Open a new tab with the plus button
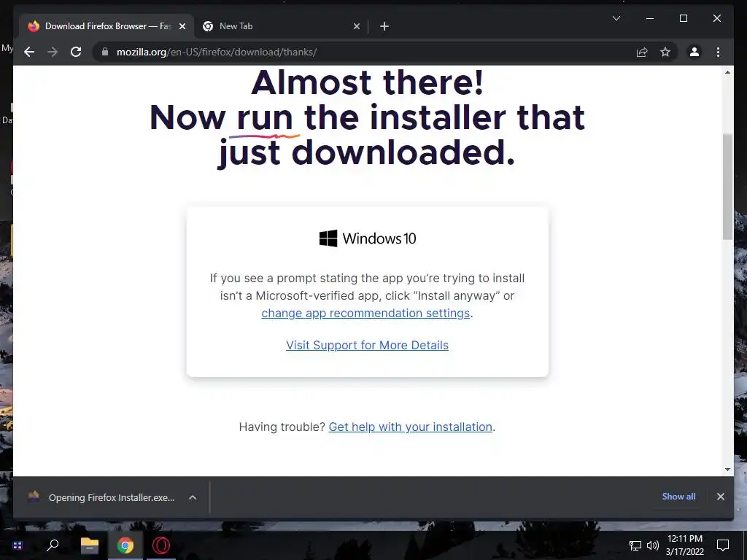The width and height of the screenshot is (747, 560). 384,26
